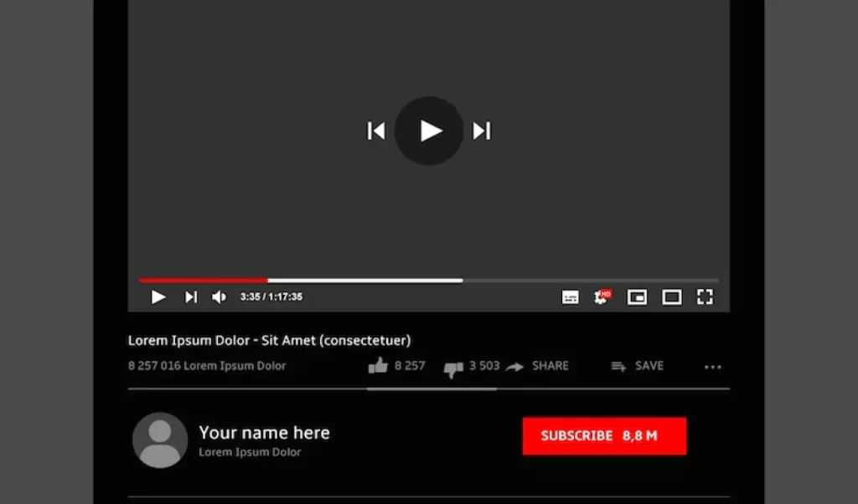Open HD settings gear menu

coord(602,296)
